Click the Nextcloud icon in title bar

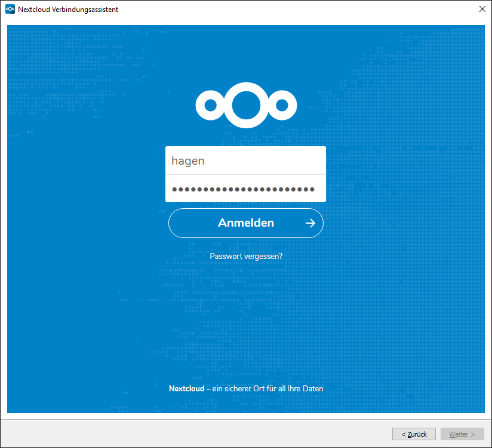10,10
